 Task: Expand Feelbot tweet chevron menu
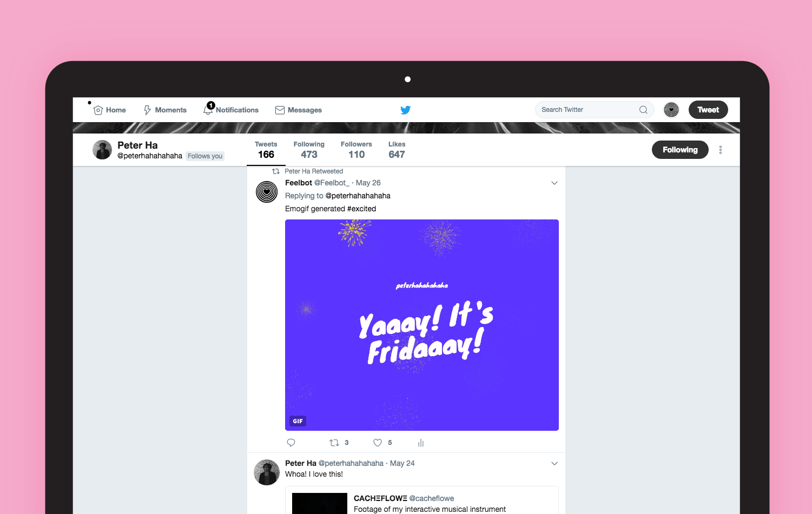(554, 183)
